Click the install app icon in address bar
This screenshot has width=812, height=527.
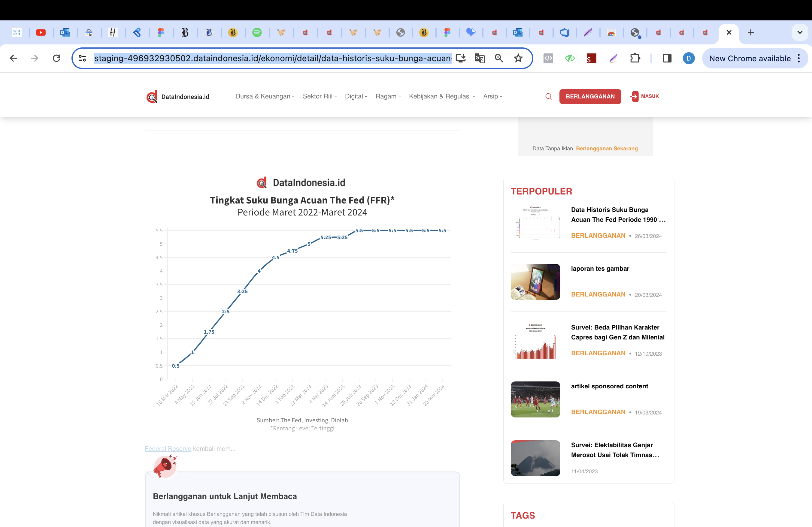(x=461, y=58)
